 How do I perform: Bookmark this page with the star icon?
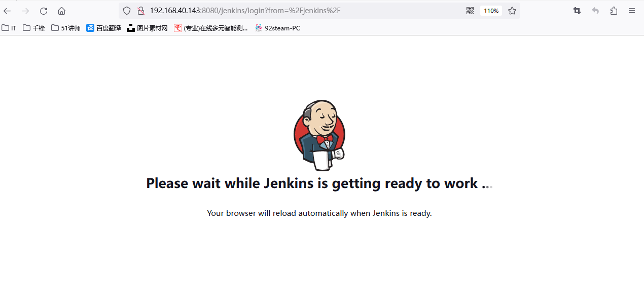512,11
